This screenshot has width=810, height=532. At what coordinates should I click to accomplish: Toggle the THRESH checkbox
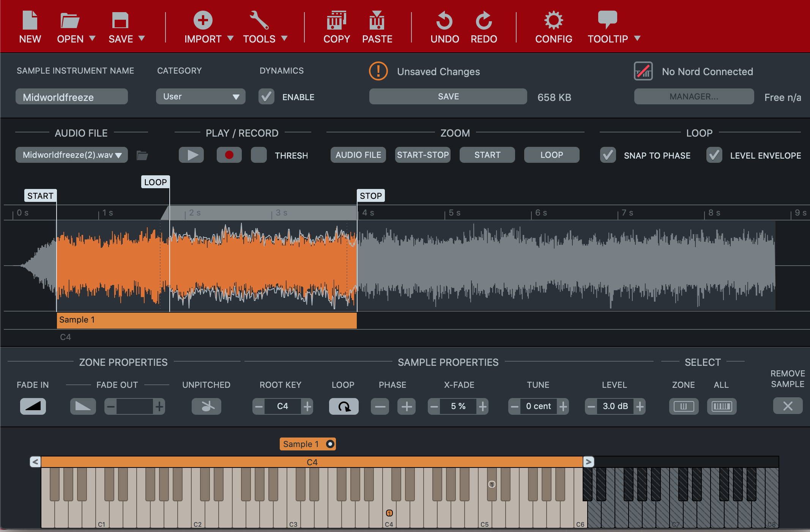click(259, 155)
